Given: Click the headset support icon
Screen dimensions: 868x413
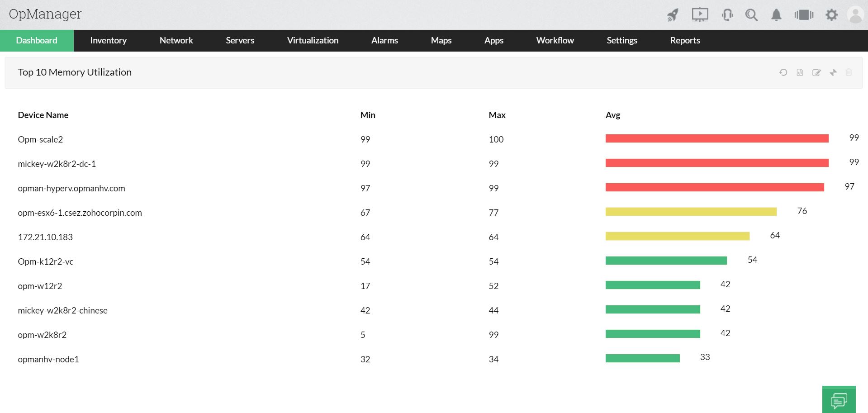Looking at the screenshot, I should 727,15.
